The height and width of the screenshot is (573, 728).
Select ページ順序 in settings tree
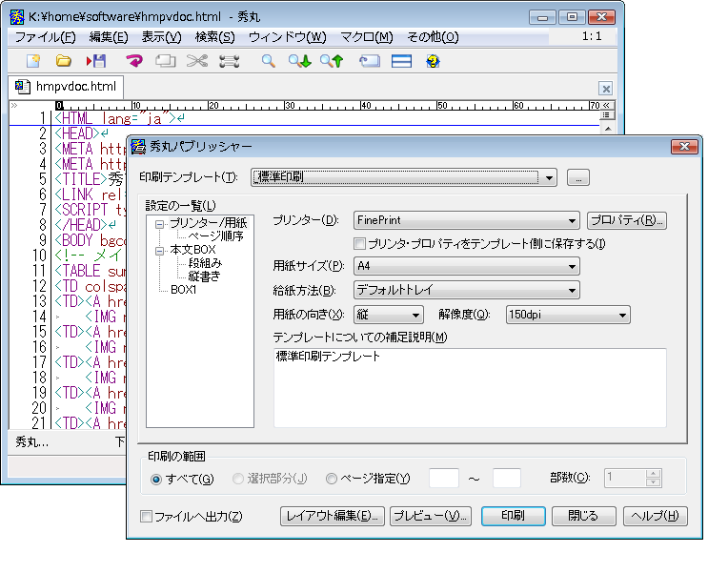tap(215, 236)
